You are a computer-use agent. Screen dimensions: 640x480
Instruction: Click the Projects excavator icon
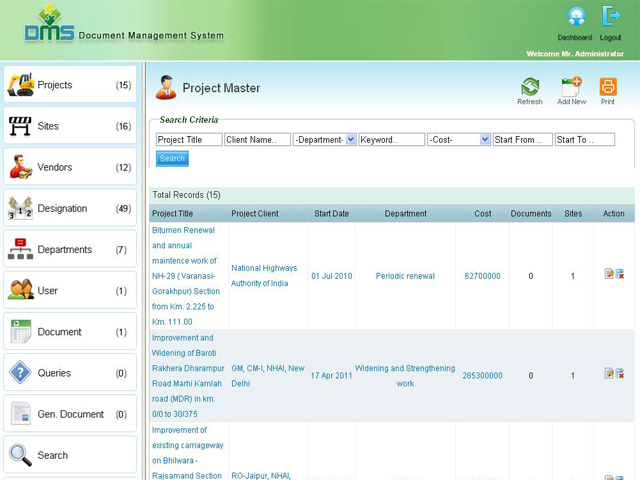click(x=20, y=85)
